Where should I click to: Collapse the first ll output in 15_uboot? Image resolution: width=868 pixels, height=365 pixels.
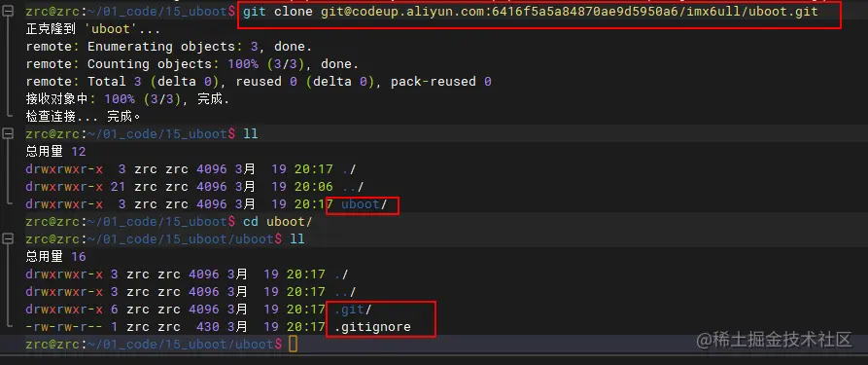coord(8,133)
